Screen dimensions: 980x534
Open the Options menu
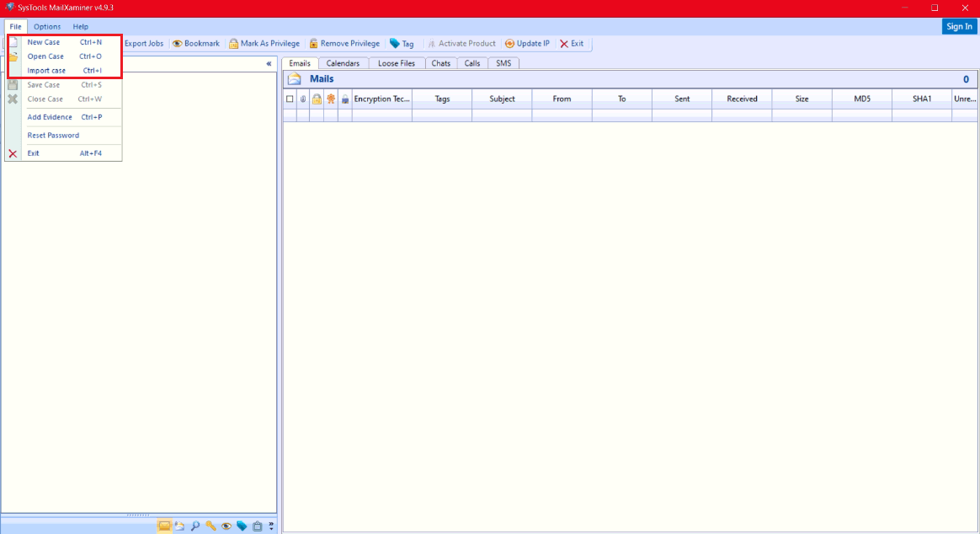(x=47, y=27)
